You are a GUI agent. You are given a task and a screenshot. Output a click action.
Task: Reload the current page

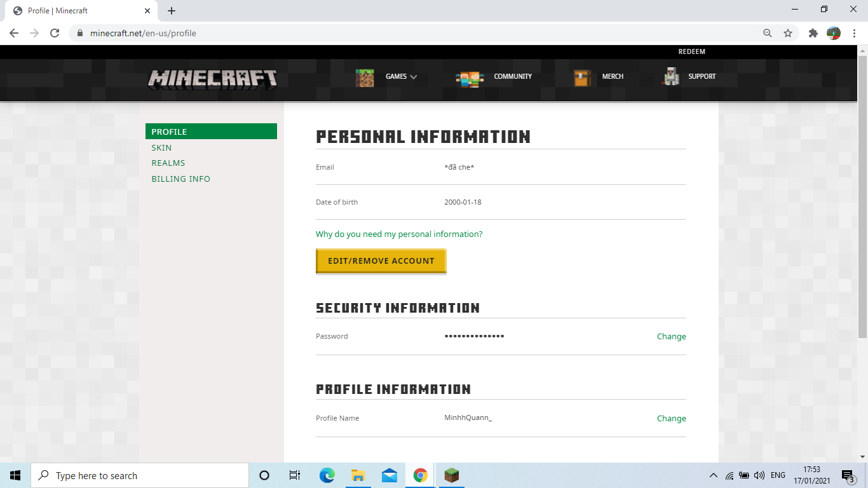[x=55, y=33]
